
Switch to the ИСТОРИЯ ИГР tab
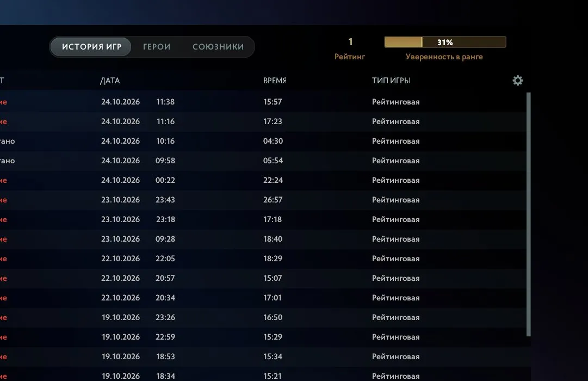(91, 47)
